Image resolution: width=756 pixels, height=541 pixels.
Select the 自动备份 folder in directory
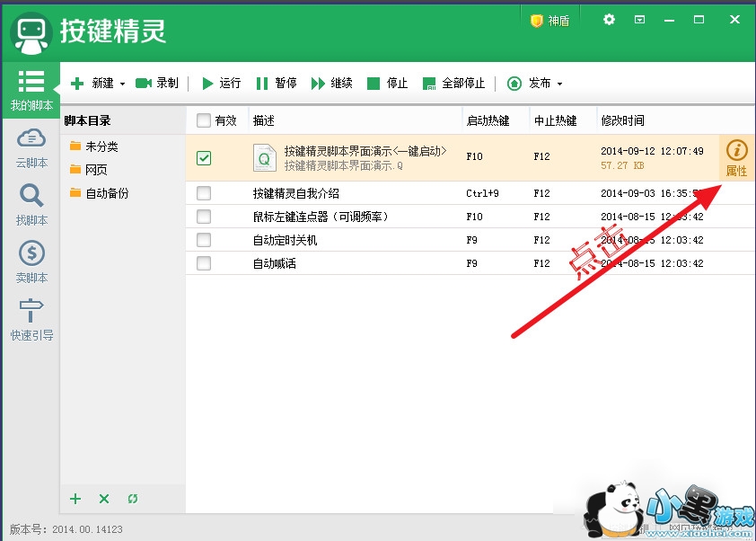106,193
